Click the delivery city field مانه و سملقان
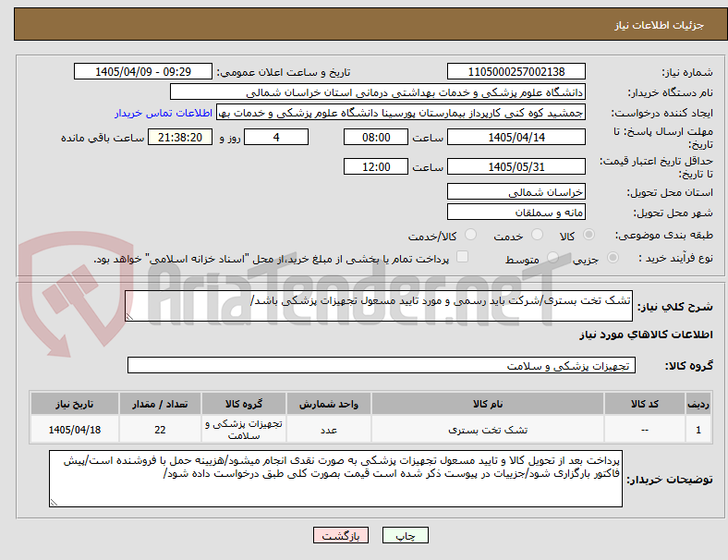The height and width of the screenshot is (560, 728). pyautogui.click(x=516, y=213)
